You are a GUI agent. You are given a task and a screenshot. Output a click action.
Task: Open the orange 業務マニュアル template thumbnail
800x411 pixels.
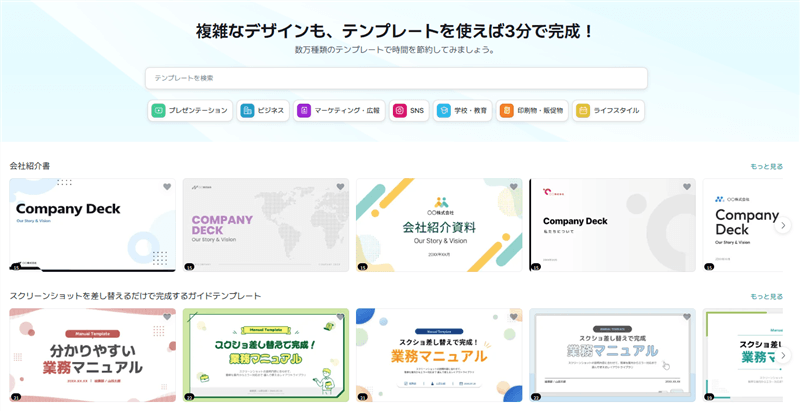pyautogui.click(x=439, y=355)
